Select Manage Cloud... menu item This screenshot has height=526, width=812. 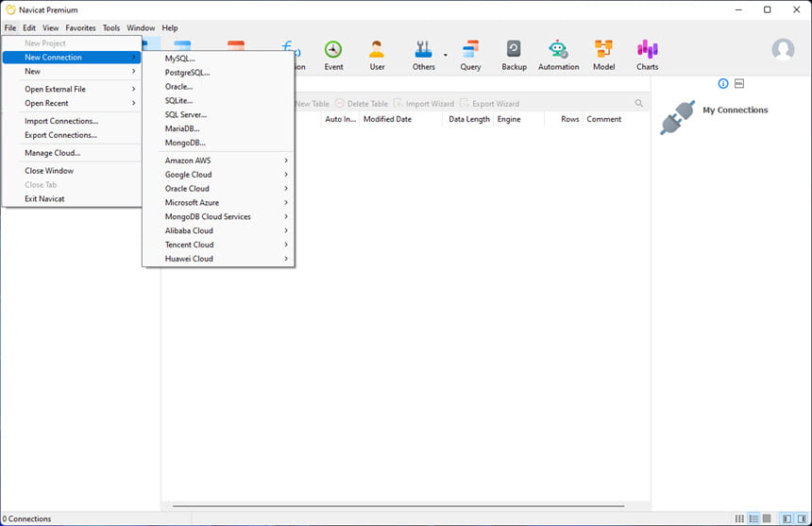tap(72, 153)
